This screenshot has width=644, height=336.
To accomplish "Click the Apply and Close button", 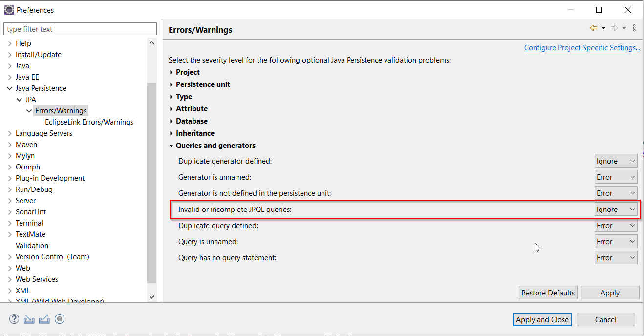I will coord(542,320).
